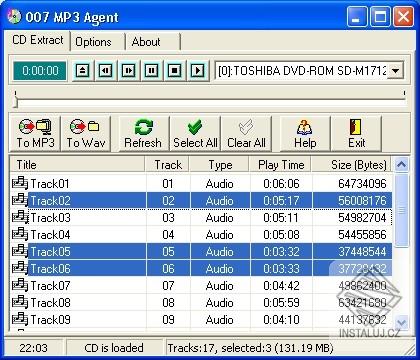The height and width of the screenshot is (360, 420).
Task: Refresh the track list
Action: point(143,133)
